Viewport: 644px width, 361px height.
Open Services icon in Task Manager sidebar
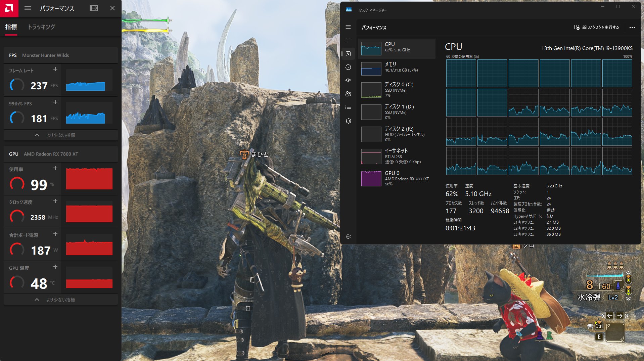tap(348, 121)
